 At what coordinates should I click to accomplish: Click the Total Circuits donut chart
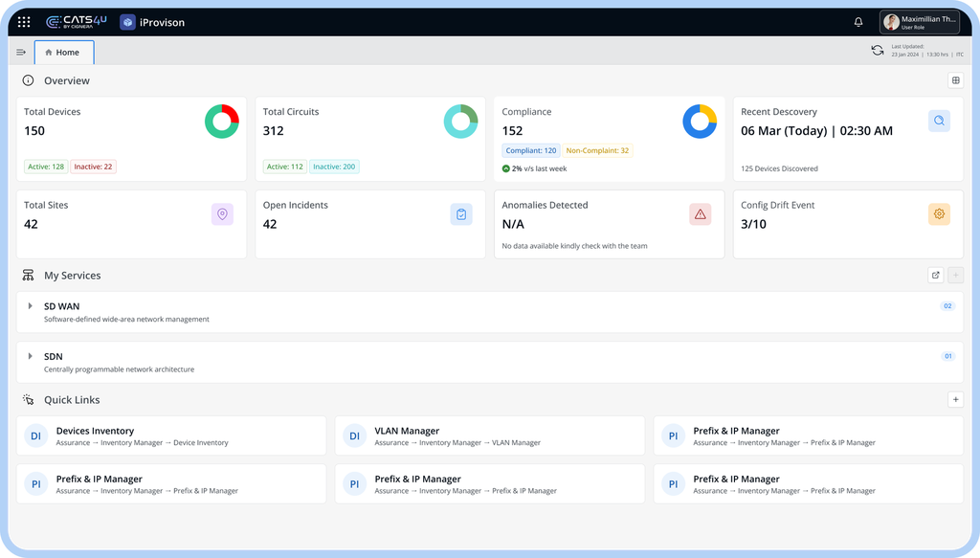tap(460, 122)
